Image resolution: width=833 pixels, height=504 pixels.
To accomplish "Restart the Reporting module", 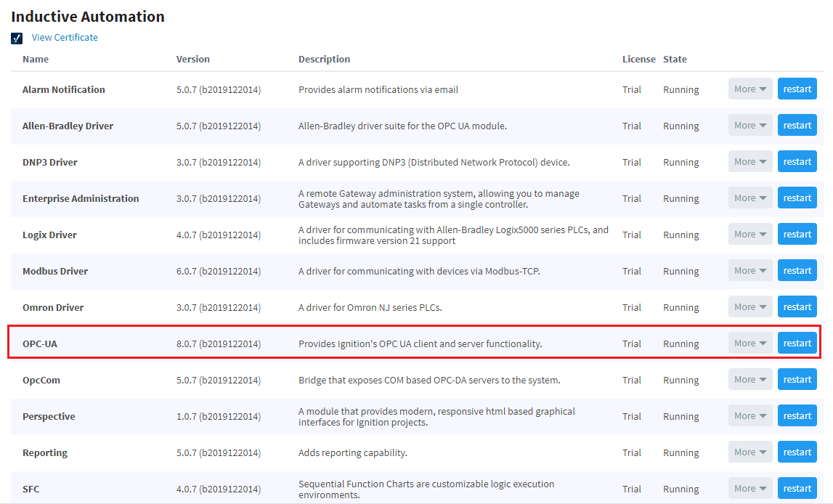I will pyautogui.click(x=797, y=452).
